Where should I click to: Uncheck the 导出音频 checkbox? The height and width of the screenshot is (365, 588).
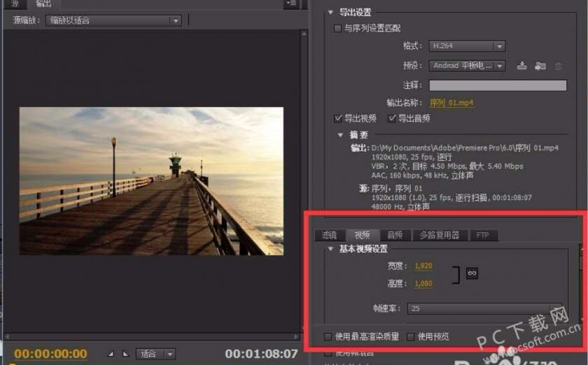(392, 118)
